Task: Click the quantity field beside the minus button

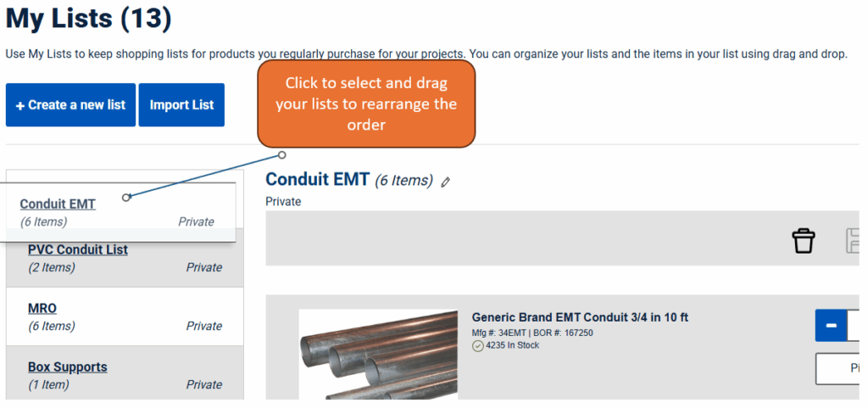Action: point(856,325)
